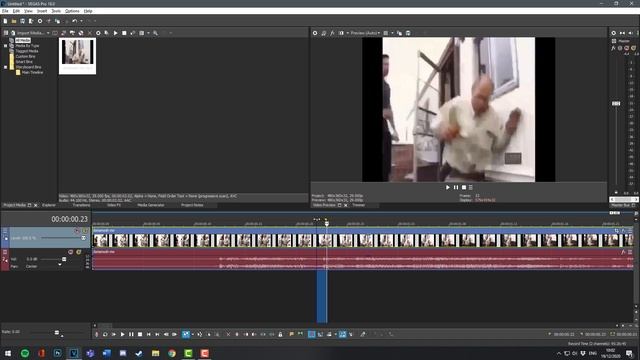
Task: Select the Tagged Media bin
Action: (x=27, y=51)
